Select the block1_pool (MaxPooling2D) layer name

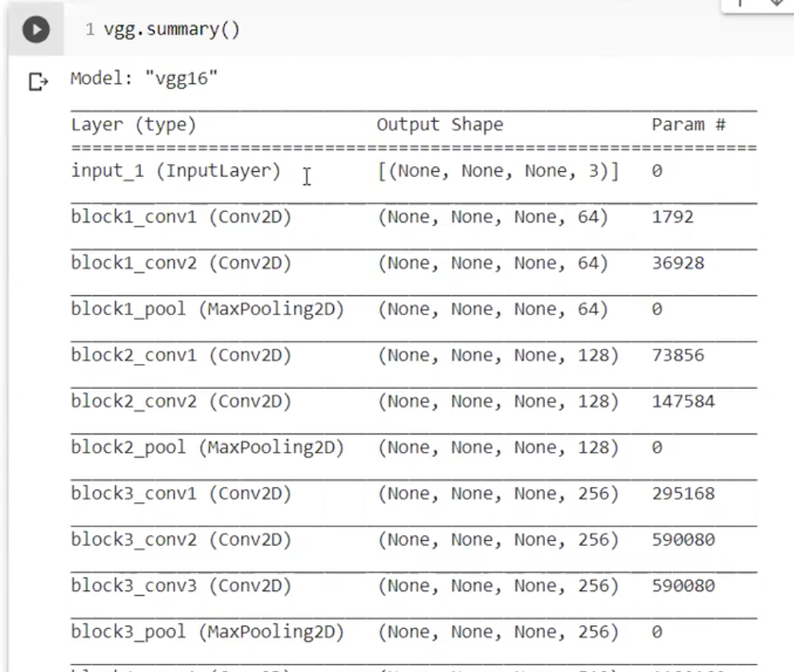[207, 309]
